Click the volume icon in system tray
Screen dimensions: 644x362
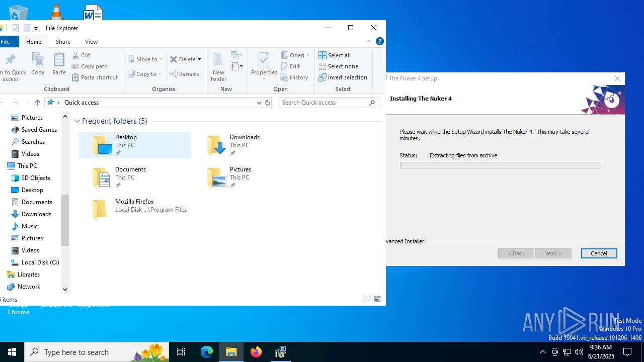579,352
